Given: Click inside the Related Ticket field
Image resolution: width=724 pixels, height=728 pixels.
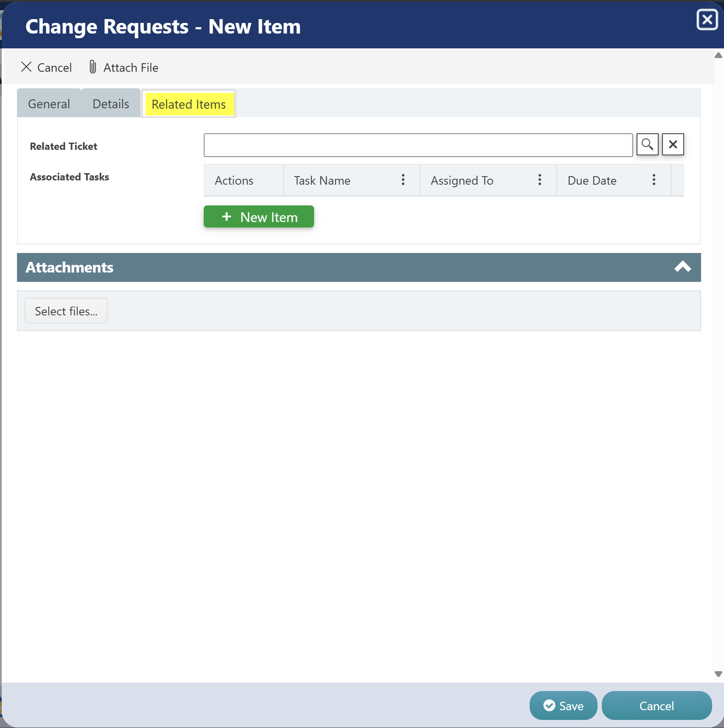Looking at the screenshot, I should pos(418,145).
